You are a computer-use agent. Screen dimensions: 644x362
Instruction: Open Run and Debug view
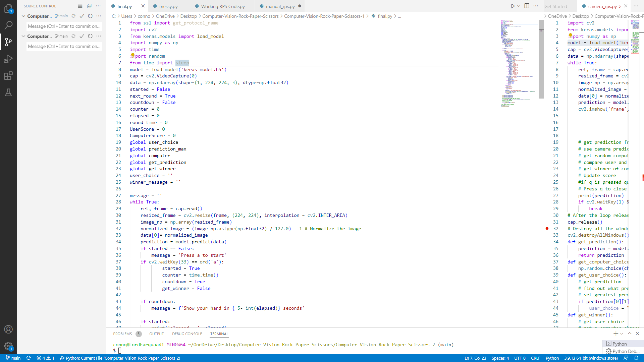8,59
